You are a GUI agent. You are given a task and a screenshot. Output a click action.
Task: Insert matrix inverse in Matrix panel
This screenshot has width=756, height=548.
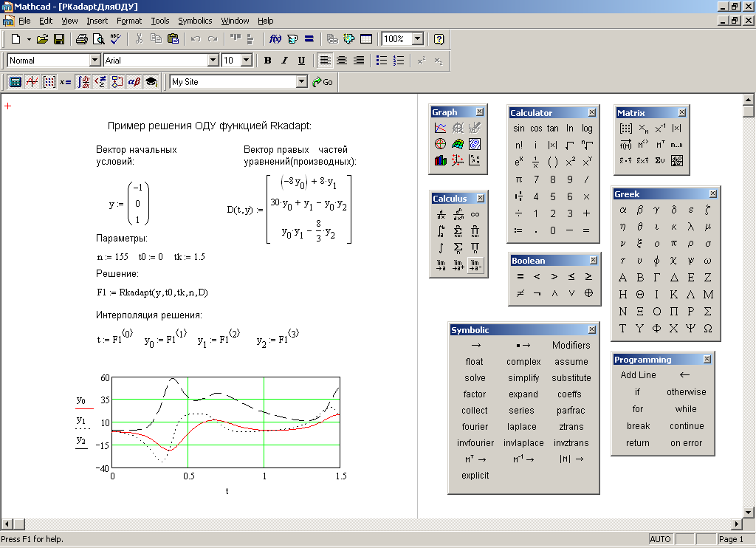pyautogui.click(x=661, y=129)
